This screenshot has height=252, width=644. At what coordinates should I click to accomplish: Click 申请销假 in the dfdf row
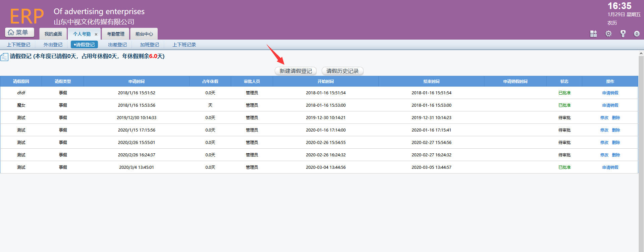(610, 93)
